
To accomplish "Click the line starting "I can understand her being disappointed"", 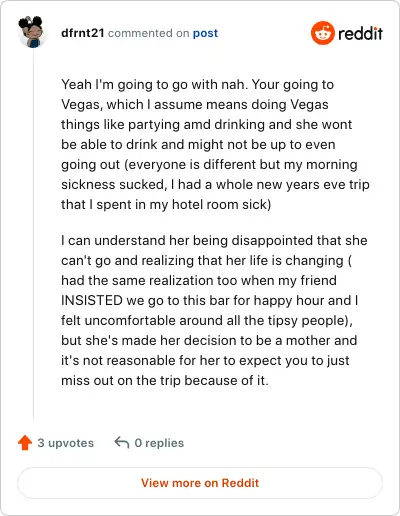I will [x=214, y=241].
